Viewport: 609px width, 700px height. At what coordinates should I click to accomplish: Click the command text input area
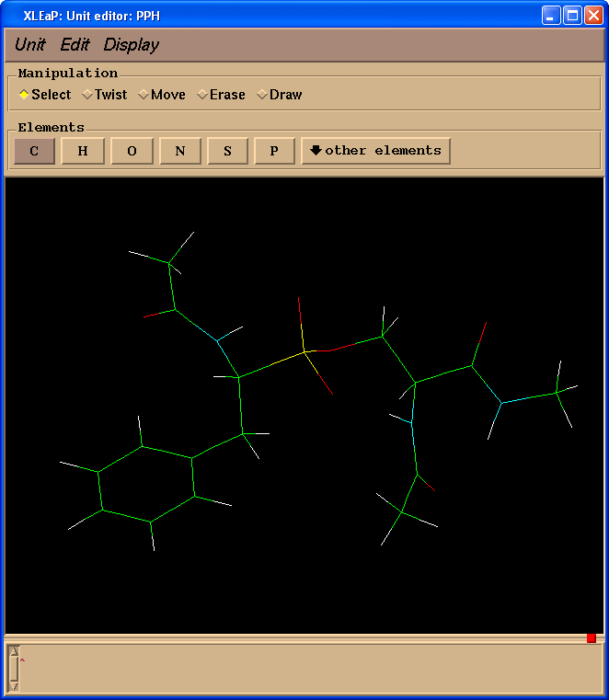311,669
